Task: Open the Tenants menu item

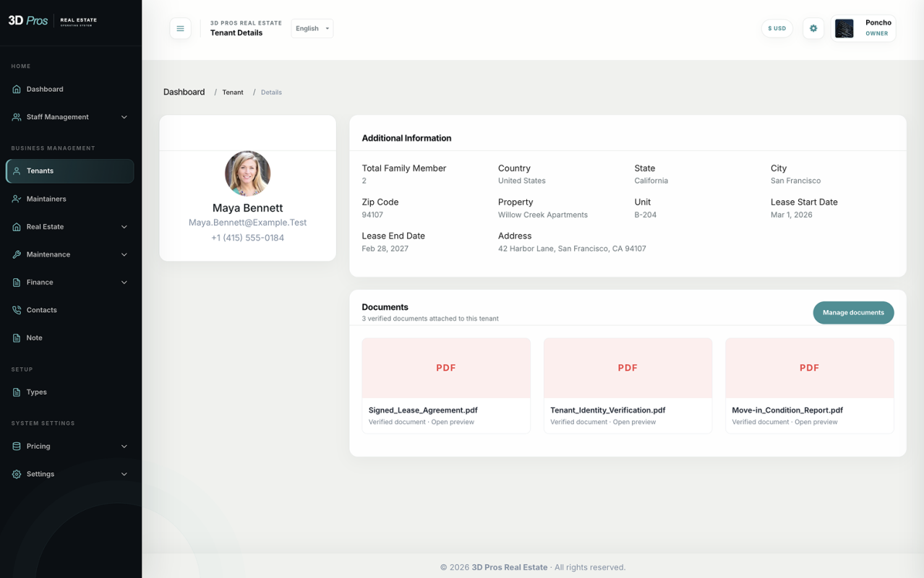Action: pos(70,171)
